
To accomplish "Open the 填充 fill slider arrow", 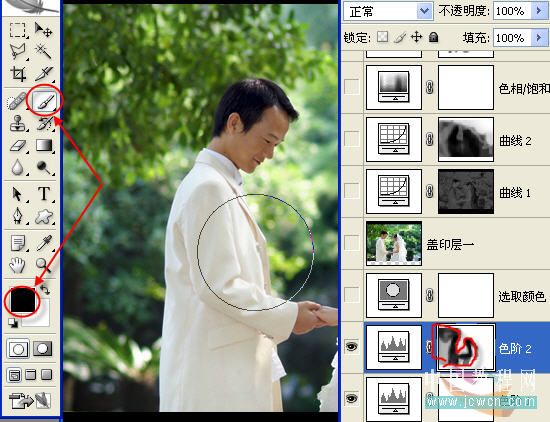I will (x=539, y=37).
